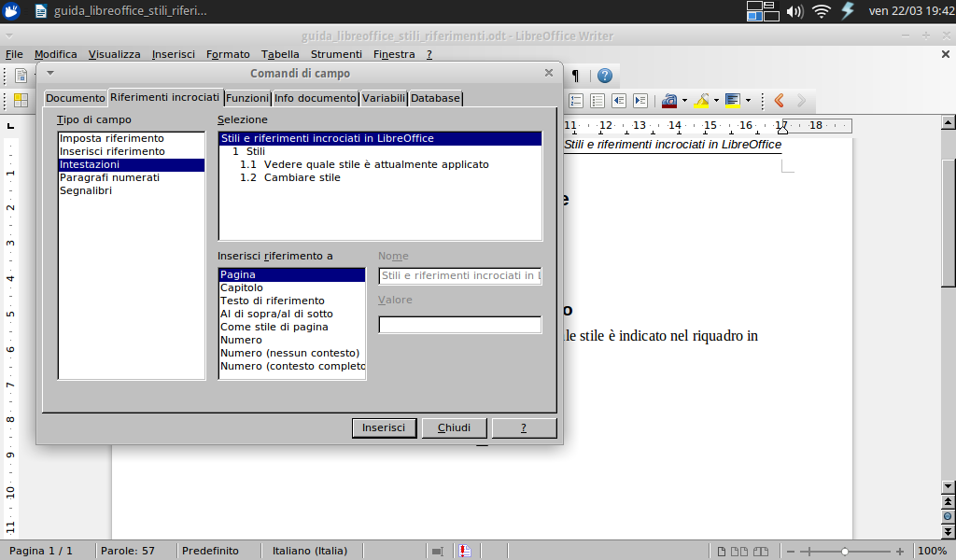Select 'Capitolo' reference format

(x=291, y=287)
